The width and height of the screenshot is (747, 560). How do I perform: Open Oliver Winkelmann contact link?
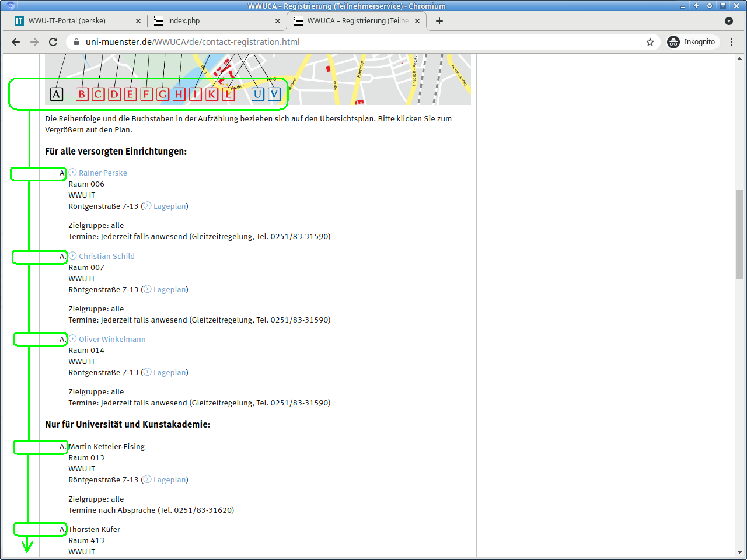point(112,339)
